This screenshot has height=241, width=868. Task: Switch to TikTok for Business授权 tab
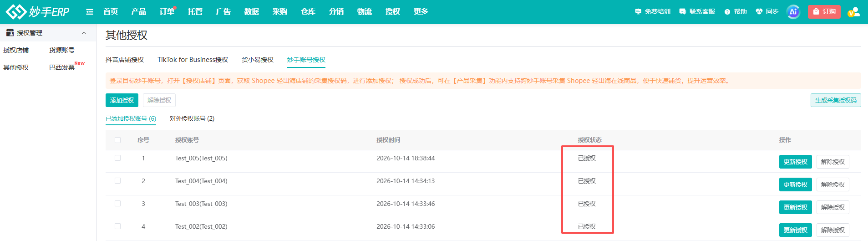[x=193, y=60]
